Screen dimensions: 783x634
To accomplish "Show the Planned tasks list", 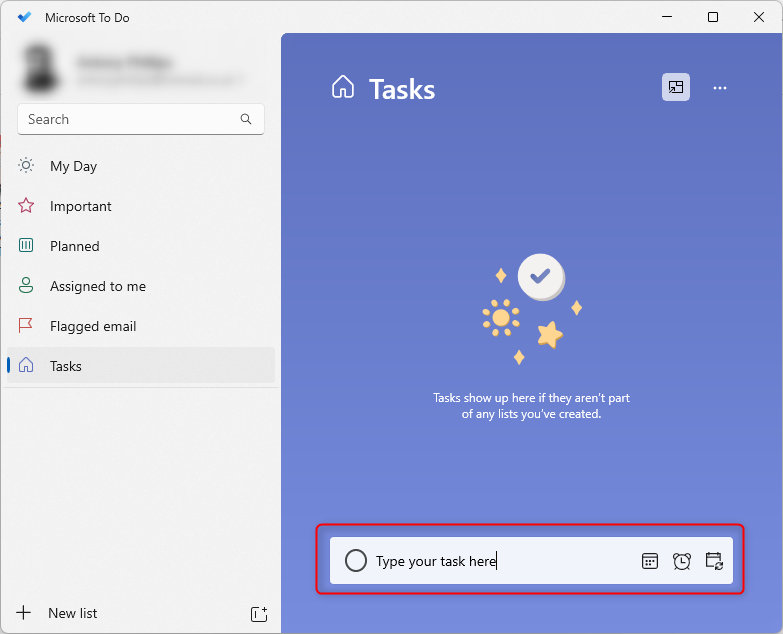I will click(x=75, y=246).
